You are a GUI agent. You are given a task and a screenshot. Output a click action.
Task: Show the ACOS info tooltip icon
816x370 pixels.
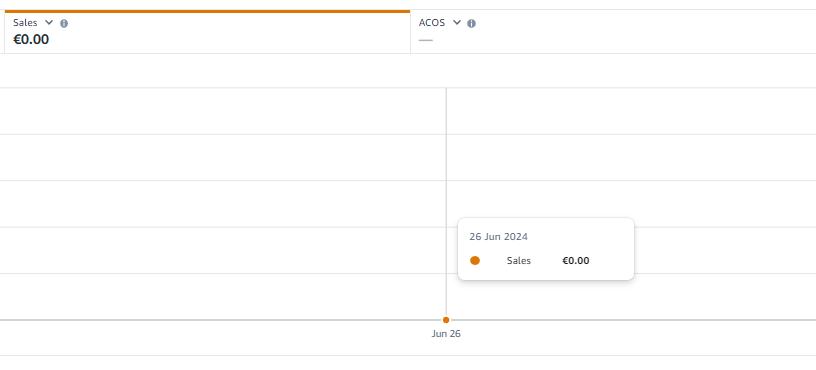click(471, 23)
